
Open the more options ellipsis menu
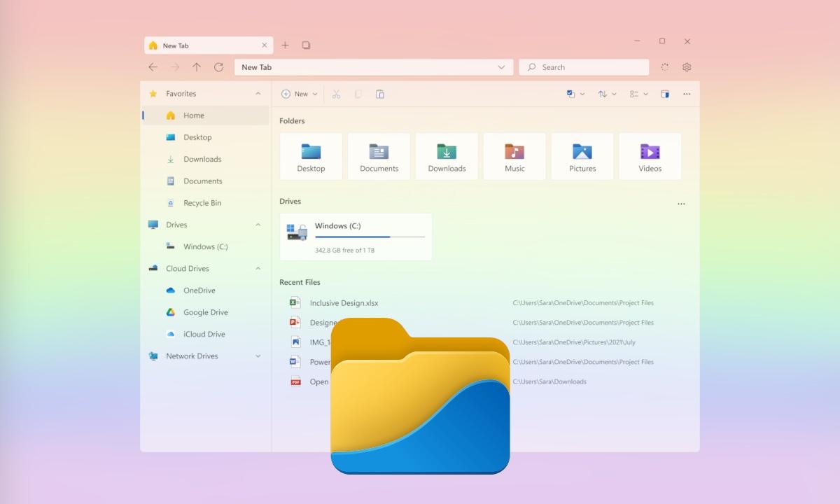click(687, 93)
